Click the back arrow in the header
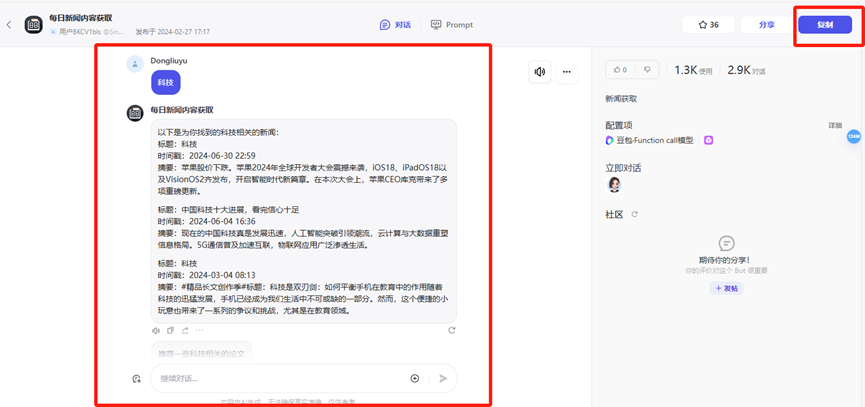The image size is (865, 407). pos(10,25)
